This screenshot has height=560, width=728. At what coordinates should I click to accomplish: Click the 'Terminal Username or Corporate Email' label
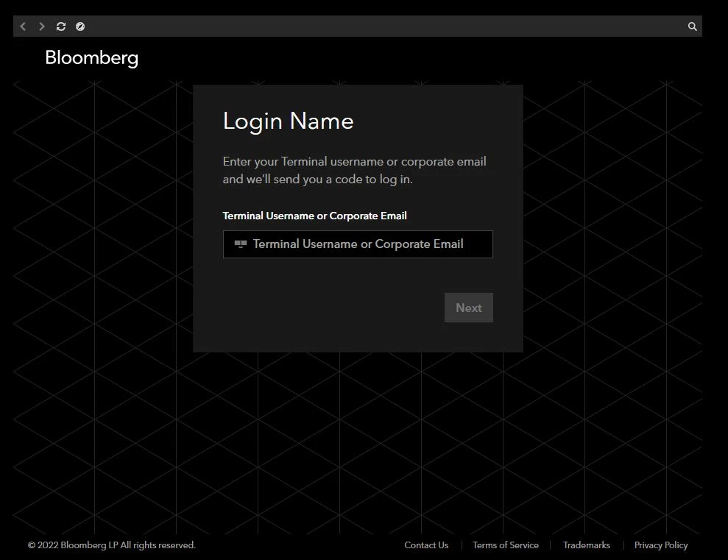(314, 216)
